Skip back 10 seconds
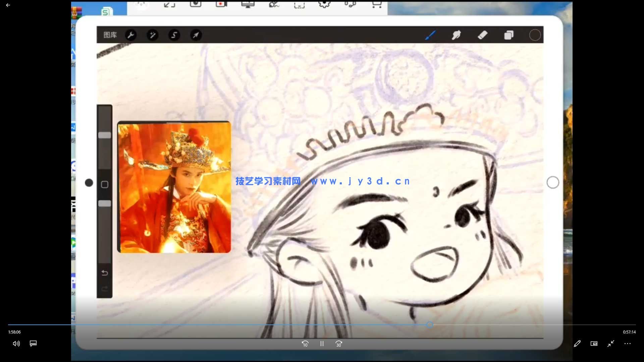 coord(305,344)
